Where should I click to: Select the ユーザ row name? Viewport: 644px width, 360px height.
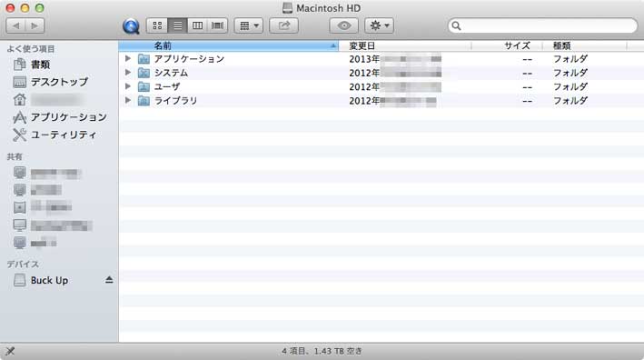tap(167, 86)
